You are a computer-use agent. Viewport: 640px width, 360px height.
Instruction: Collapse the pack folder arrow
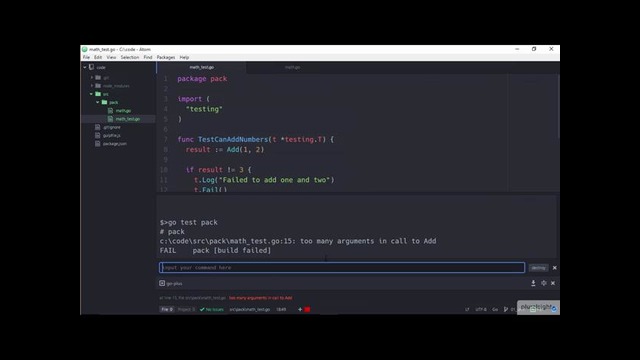(98, 102)
